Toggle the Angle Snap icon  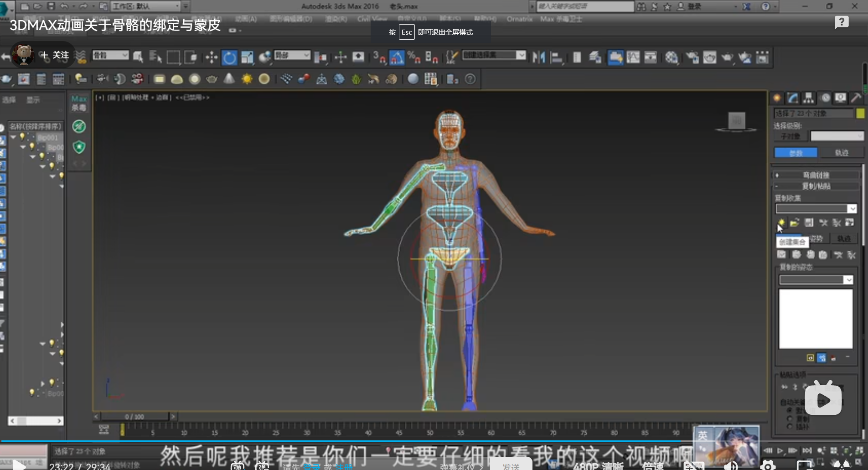pos(397,57)
